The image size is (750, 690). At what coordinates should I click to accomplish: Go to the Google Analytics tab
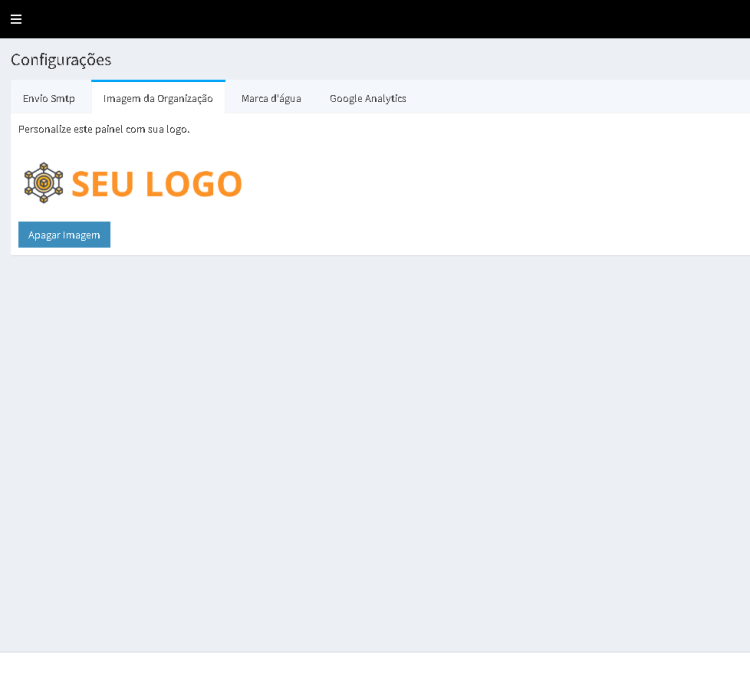pyautogui.click(x=367, y=98)
